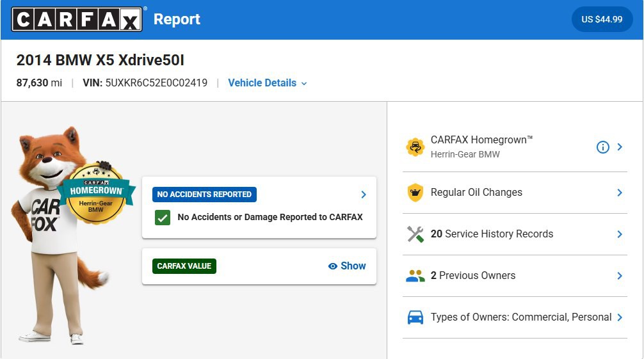
Task: Expand the Regular Oil Changes row arrow
Action: click(x=620, y=192)
